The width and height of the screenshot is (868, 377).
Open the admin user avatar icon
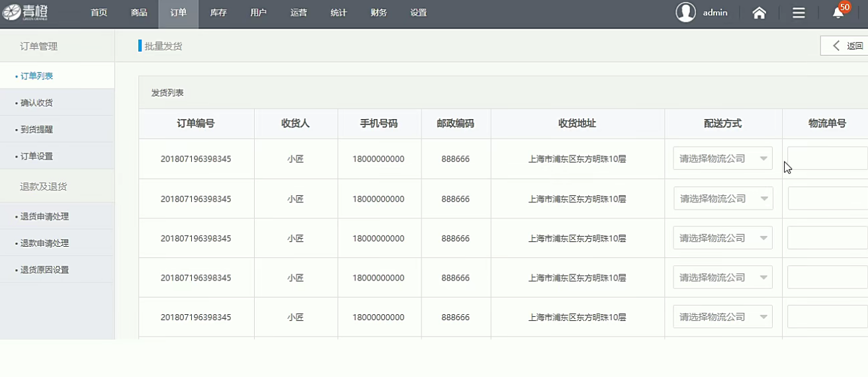[685, 13]
